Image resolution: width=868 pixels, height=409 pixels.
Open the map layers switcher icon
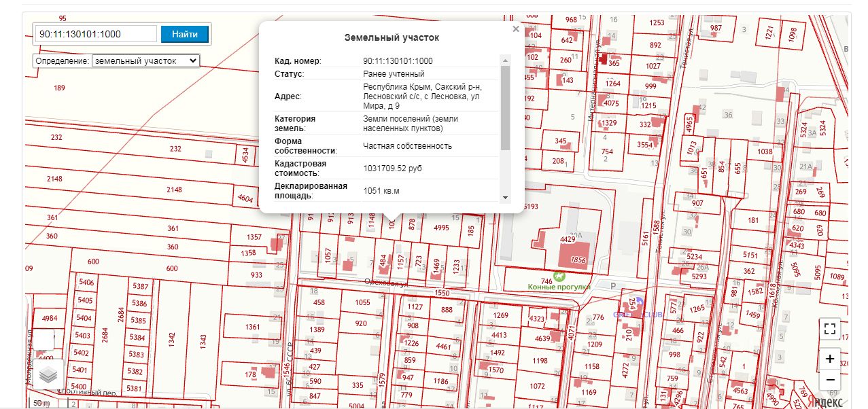pyautogui.click(x=48, y=374)
